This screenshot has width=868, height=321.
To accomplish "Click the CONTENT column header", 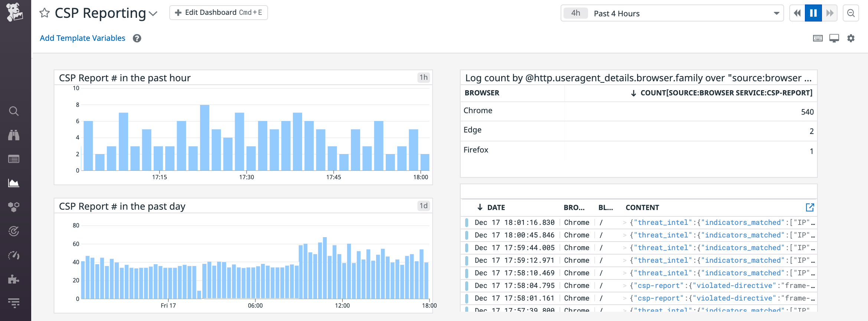I will tap(642, 207).
